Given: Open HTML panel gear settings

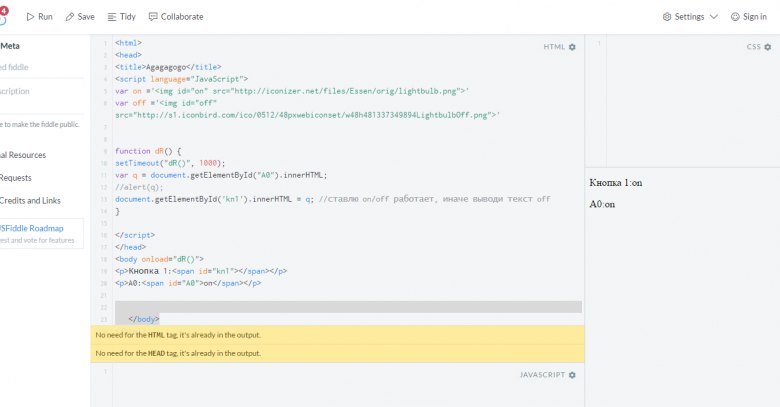Looking at the screenshot, I should pos(572,47).
